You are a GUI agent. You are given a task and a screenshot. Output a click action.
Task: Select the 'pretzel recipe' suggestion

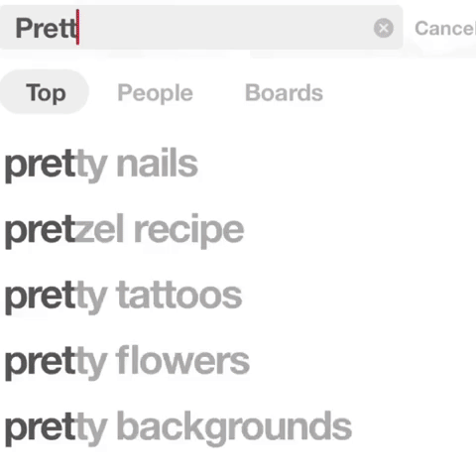click(124, 230)
